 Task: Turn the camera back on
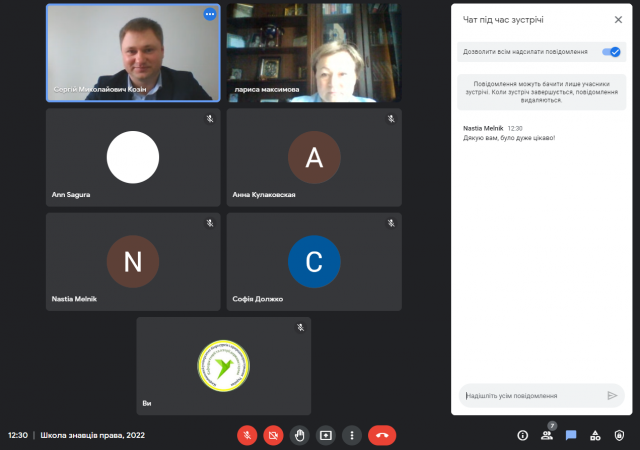click(x=273, y=435)
